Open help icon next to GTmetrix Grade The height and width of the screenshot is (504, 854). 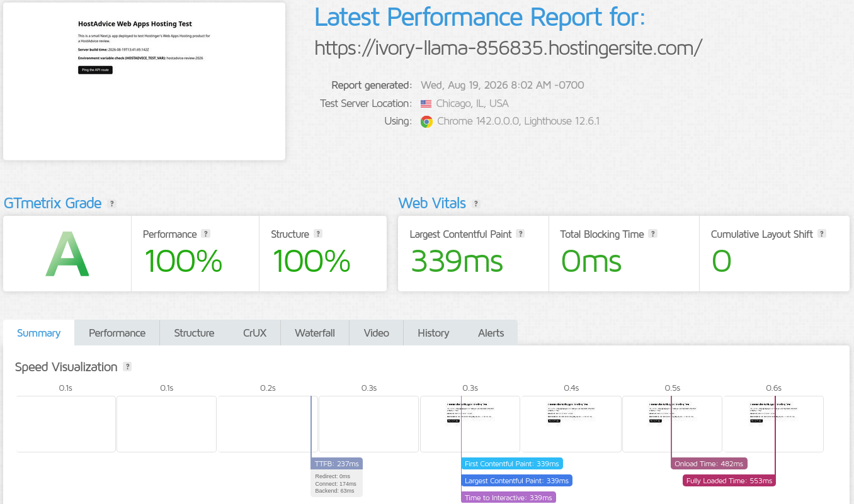[111, 204]
